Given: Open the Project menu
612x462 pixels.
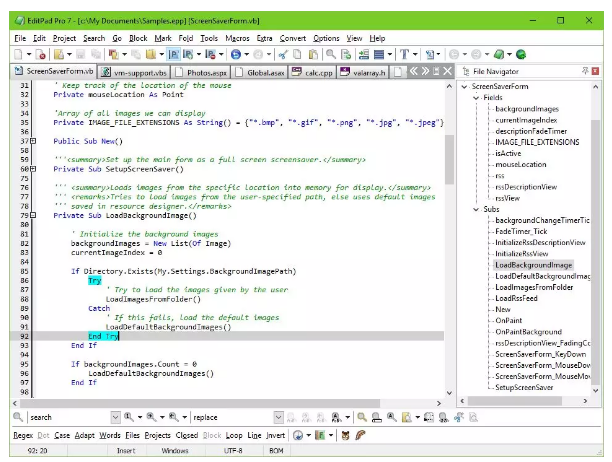Looking at the screenshot, I should point(64,38).
